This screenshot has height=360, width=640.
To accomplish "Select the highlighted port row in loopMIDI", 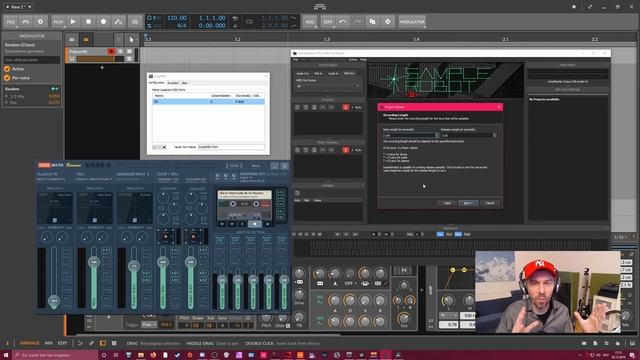I will pyautogui.click(x=208, y=101).
